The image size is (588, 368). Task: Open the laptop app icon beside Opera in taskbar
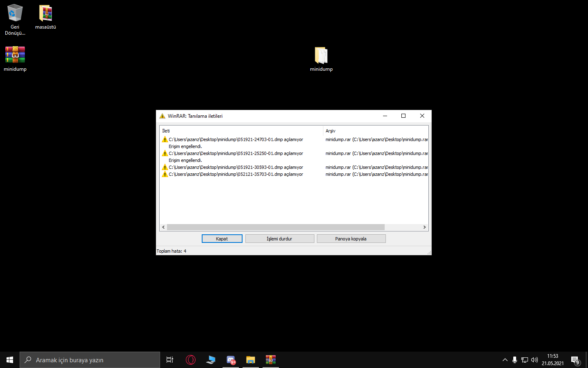tap(211, 360)
